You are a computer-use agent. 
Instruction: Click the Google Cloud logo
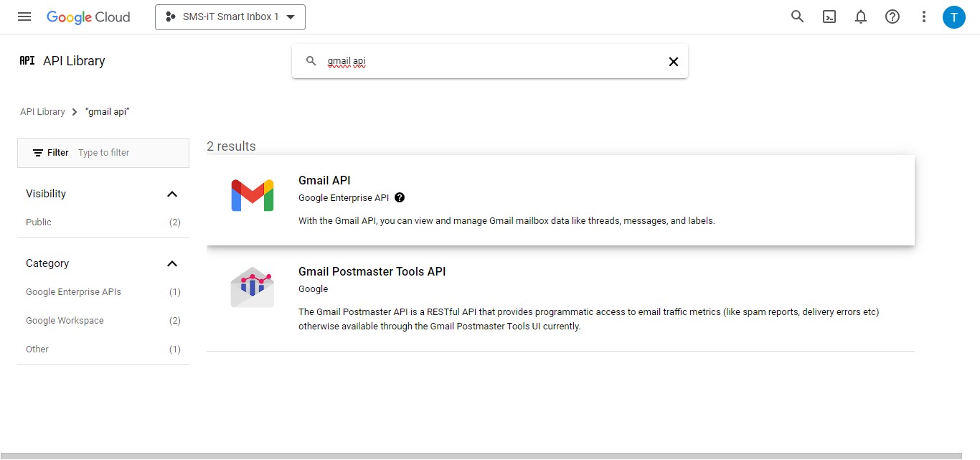pos(88,17)
